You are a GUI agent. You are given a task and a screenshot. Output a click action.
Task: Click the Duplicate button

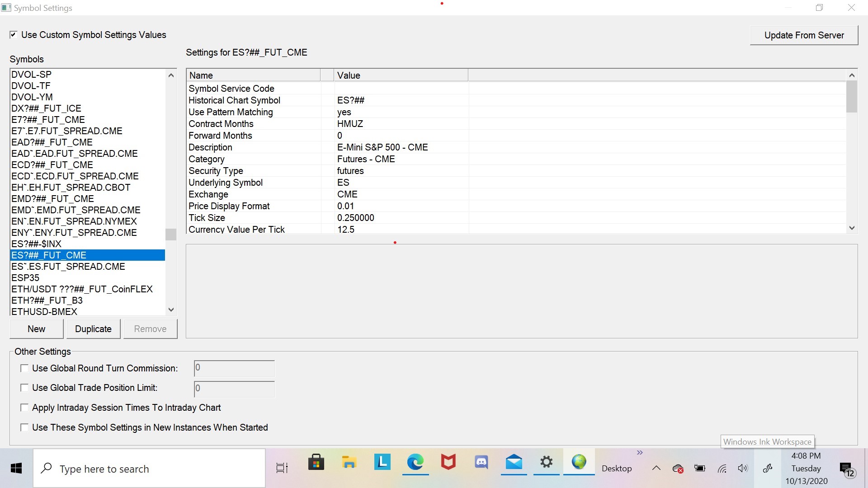93,329
